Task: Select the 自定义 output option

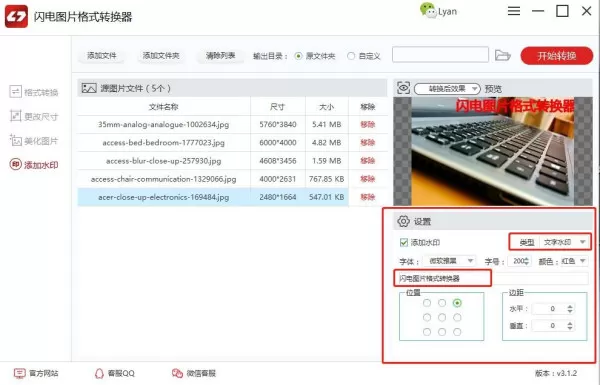Action: (x=351, y=56)
